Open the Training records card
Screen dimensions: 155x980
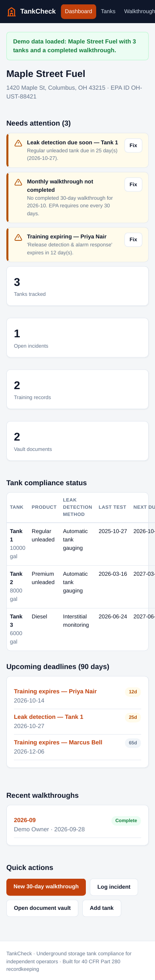(77, 389)
